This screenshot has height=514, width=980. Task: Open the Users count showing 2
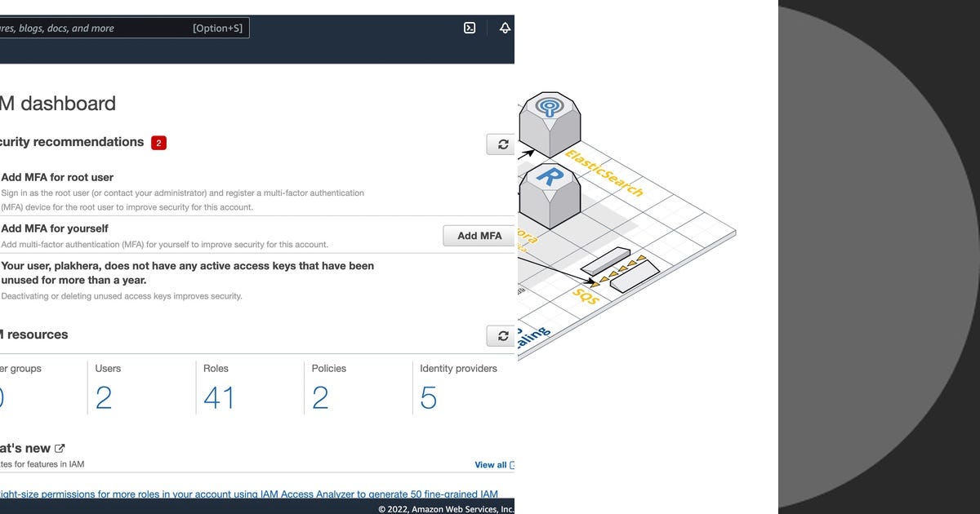click(103, 397)
